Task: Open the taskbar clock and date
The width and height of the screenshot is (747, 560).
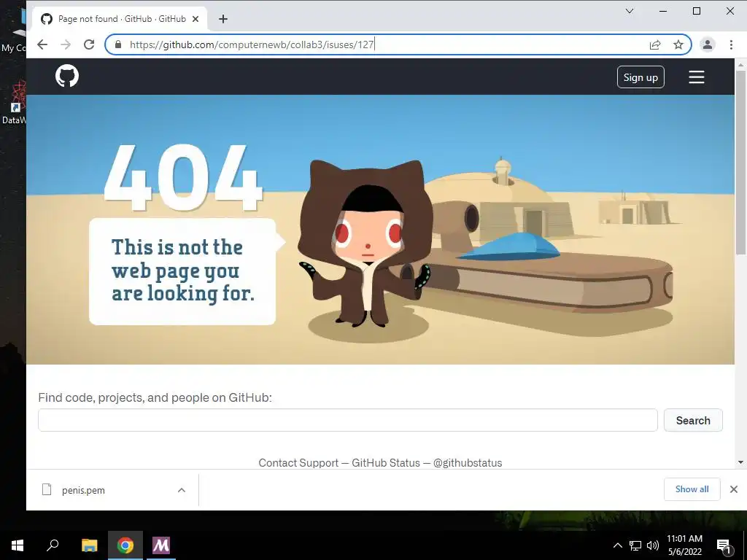Action: coord(684,545)
